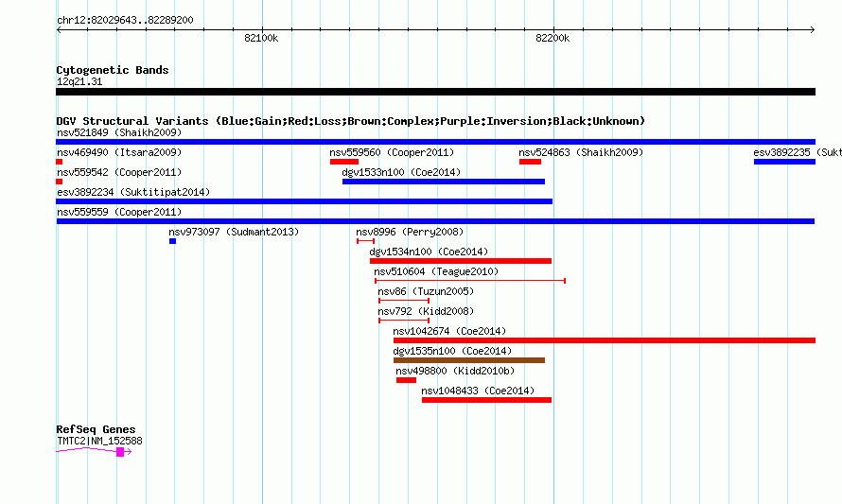Click the 12q21.31 band label
Screen dimensions: 842x504
point(79,81)
